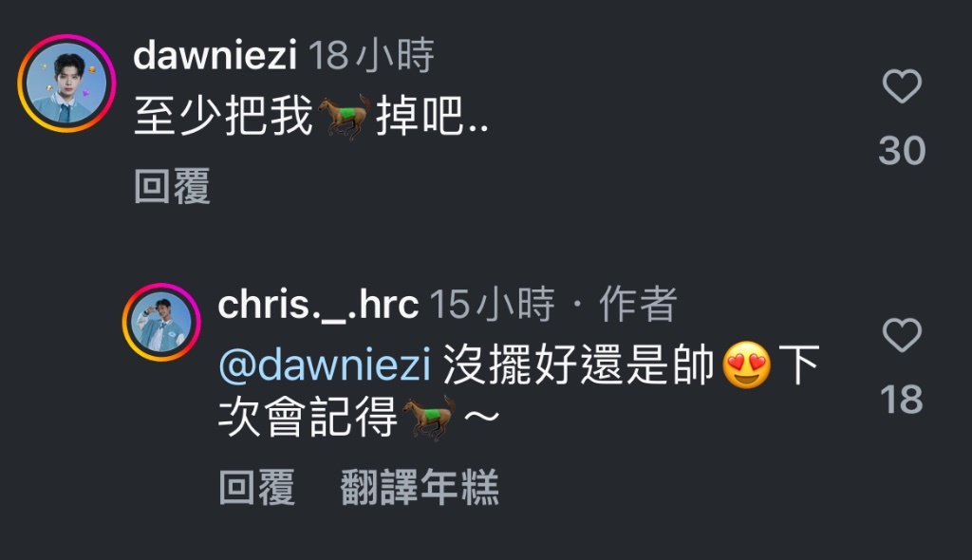The image size is (972, 560).
Task: Click the blue @dawniezi mention
Action: (325, 364)
